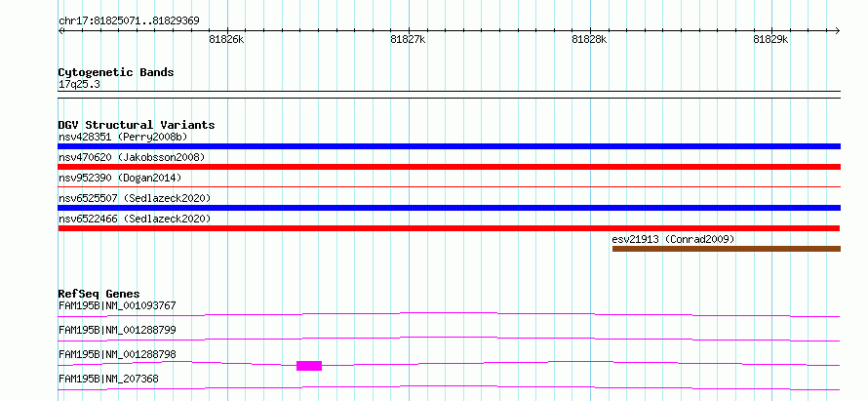This screenshot has height=401, width=868.
Task: Click the 81829k ruler label
Action: point(771,39)
